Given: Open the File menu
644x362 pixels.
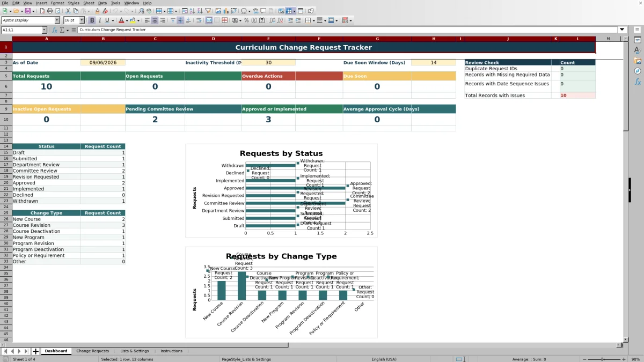Looking at the screenshot, I should [5, 3].
